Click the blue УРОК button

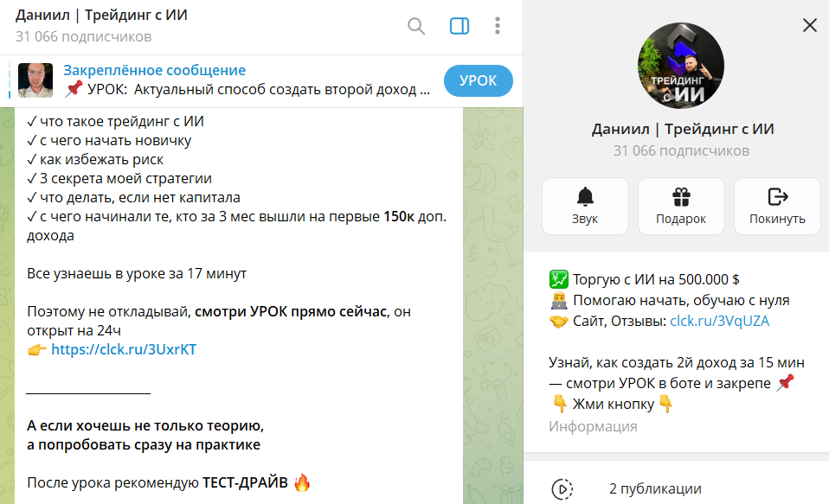click(x=478, y=81)
